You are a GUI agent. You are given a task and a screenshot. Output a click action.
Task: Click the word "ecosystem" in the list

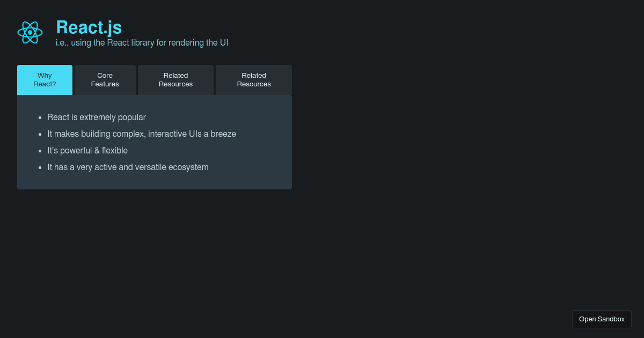point(188,168)
